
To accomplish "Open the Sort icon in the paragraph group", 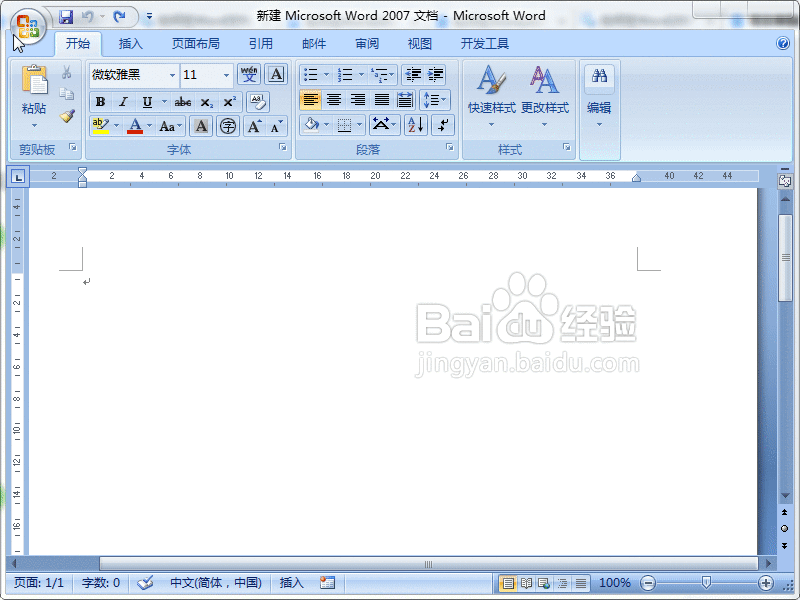I will coord(415,125).
